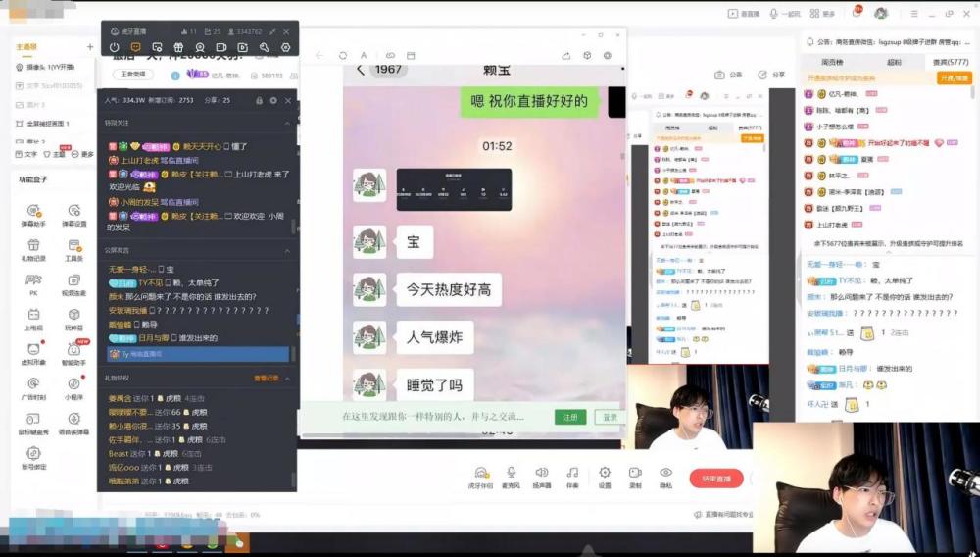
Task: Open 智能助手 in the function box
Action: tap(73, 354)
